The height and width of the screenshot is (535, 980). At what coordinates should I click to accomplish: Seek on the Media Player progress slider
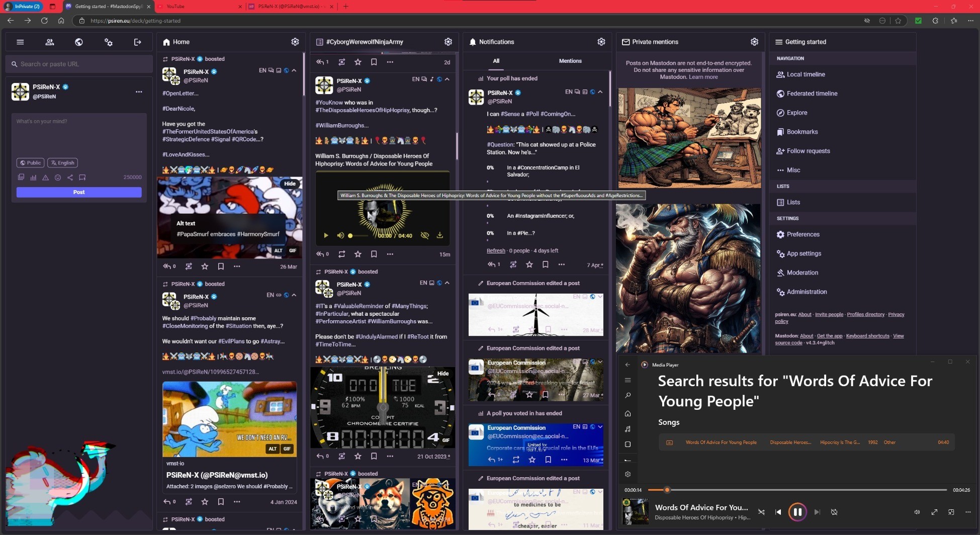pos(797,490)
